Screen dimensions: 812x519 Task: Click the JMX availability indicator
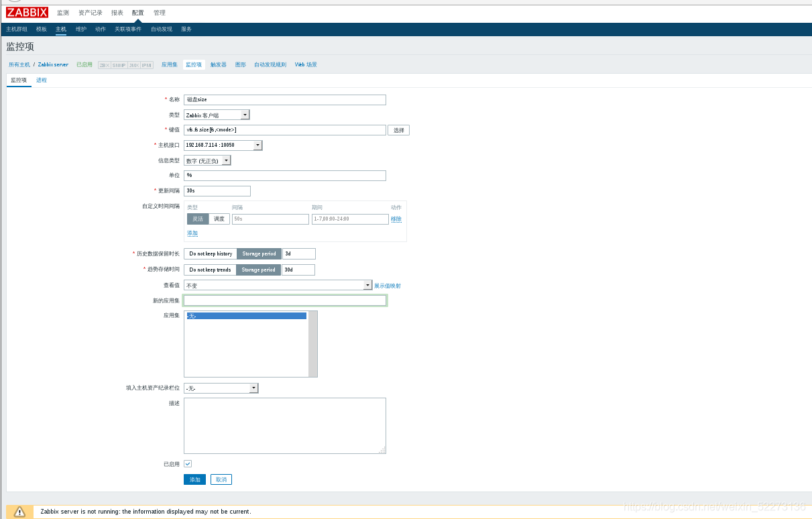(134, 65)
